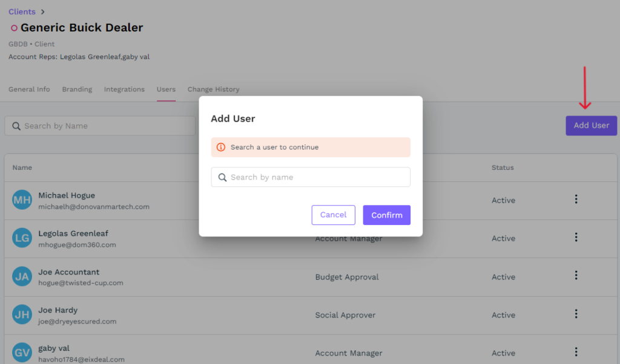Click the search icon in the users list search
The width and height of the screenshot is (620, 364).
pos(16,126)
